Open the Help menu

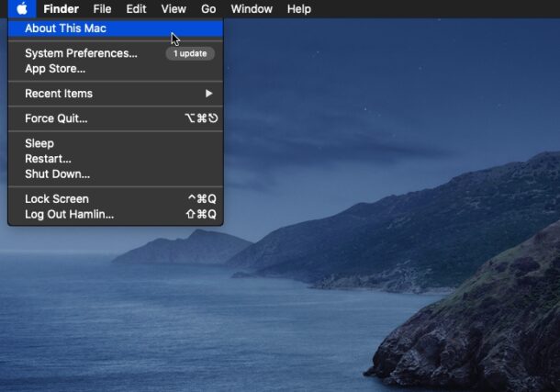click(299, 9)
